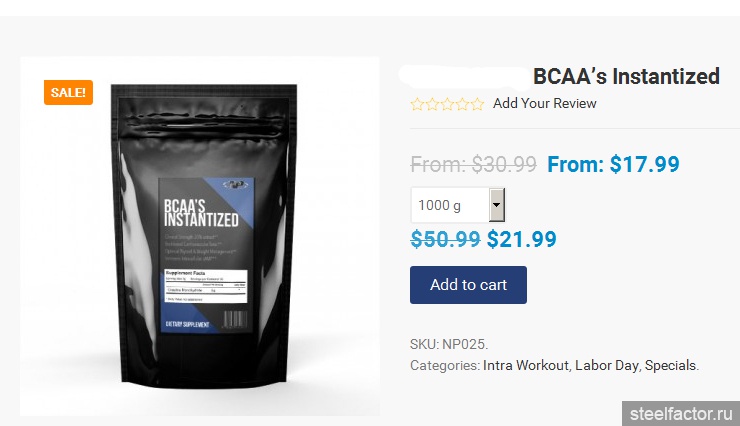Screen dimensions: 740x426
Task: Click the From: $17.99 sale price
Action: click(613, 164)
